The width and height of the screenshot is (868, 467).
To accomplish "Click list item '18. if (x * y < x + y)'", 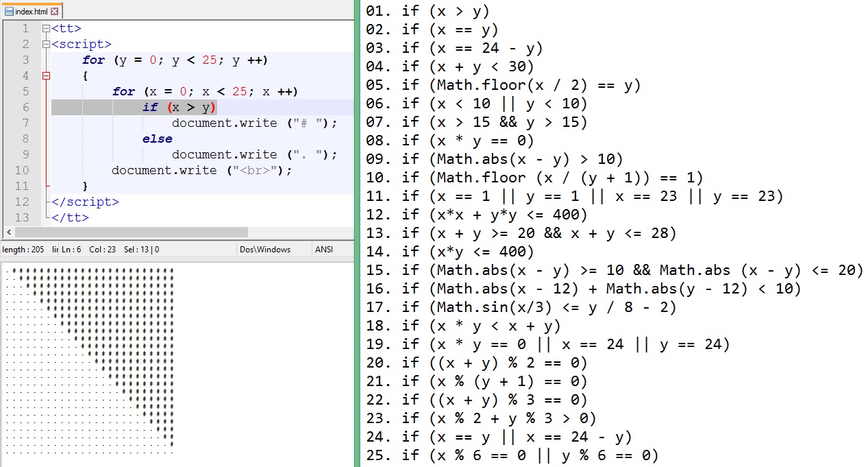I will [x=463, y=326].
